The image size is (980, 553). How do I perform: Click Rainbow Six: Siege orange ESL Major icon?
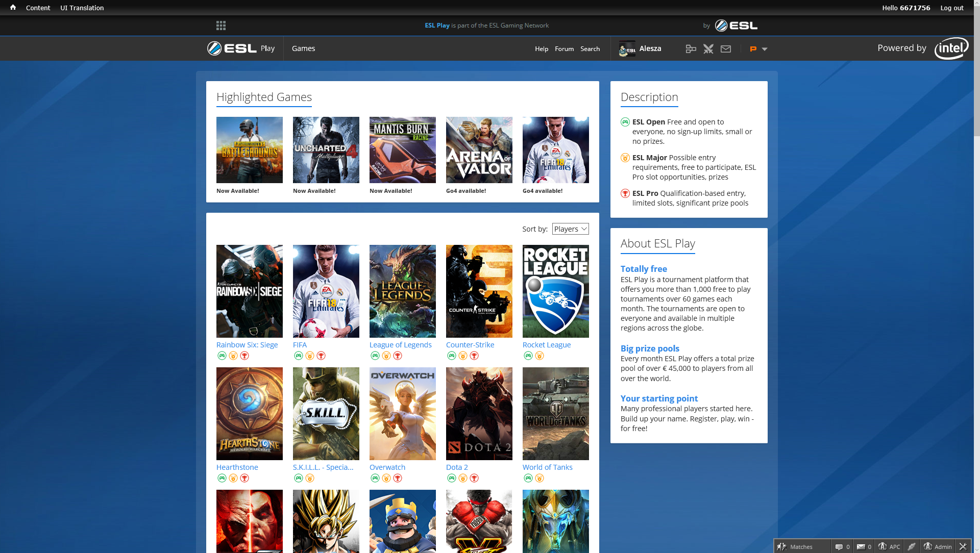coord(233,356)
